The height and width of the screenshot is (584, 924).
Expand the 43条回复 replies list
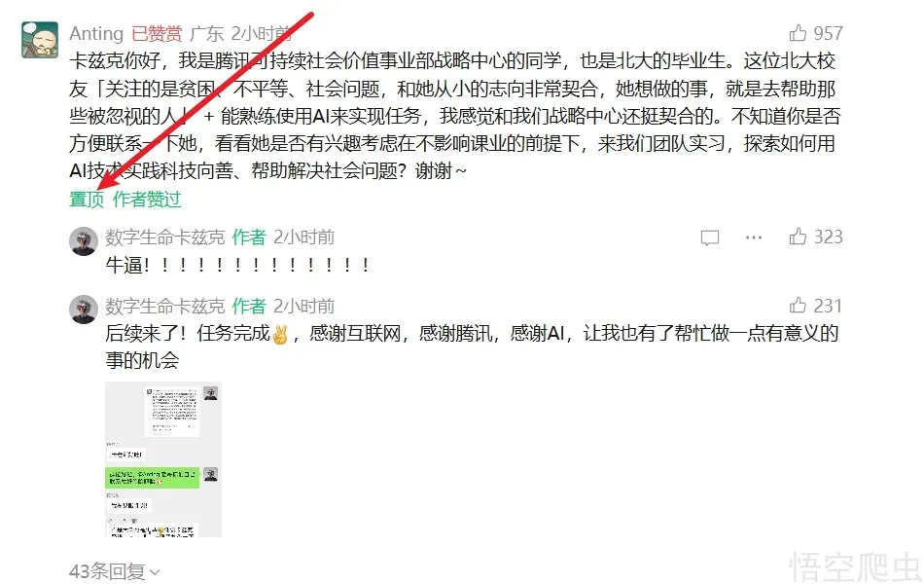tap(115, 571)
